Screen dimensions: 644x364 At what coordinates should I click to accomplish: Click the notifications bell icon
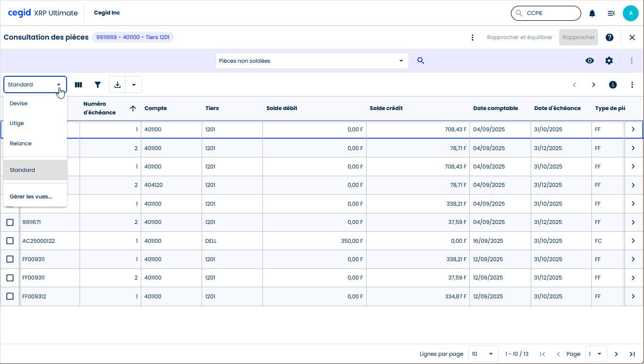pyautogui.click(x=592, y=14)
